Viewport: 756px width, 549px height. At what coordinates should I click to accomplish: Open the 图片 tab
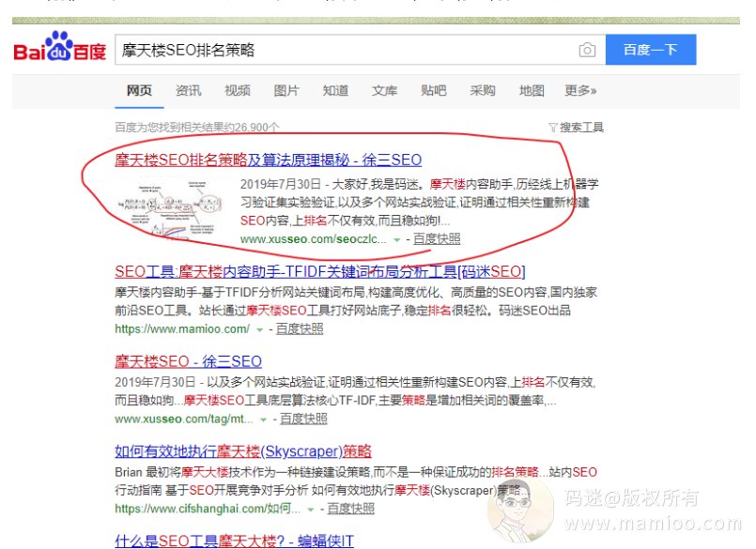[x=286, y=91]
